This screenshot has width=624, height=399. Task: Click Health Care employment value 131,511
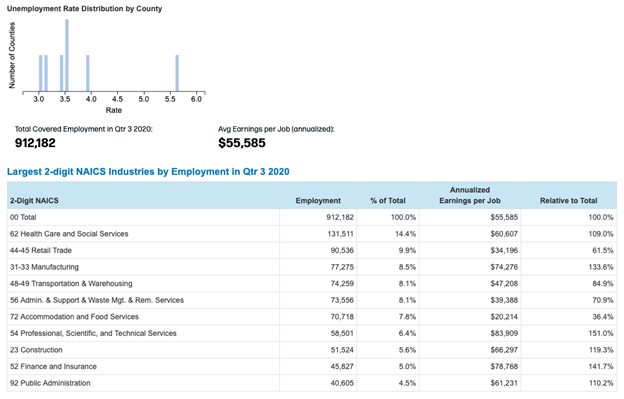pyautogui.click(x=340, y=234)
